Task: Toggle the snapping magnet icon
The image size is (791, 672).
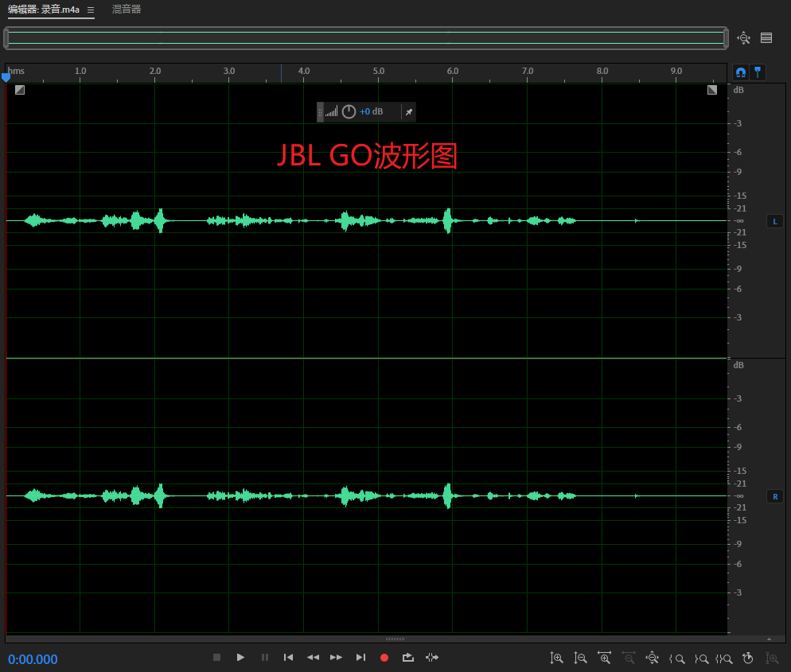Action: tap(741, 72)
